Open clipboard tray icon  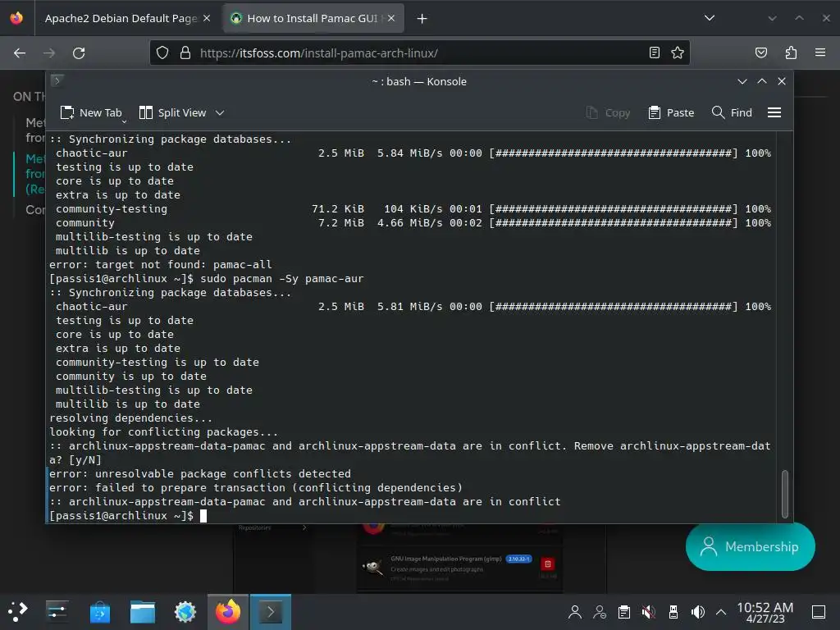pyautogui.click(x=623, y=612)
